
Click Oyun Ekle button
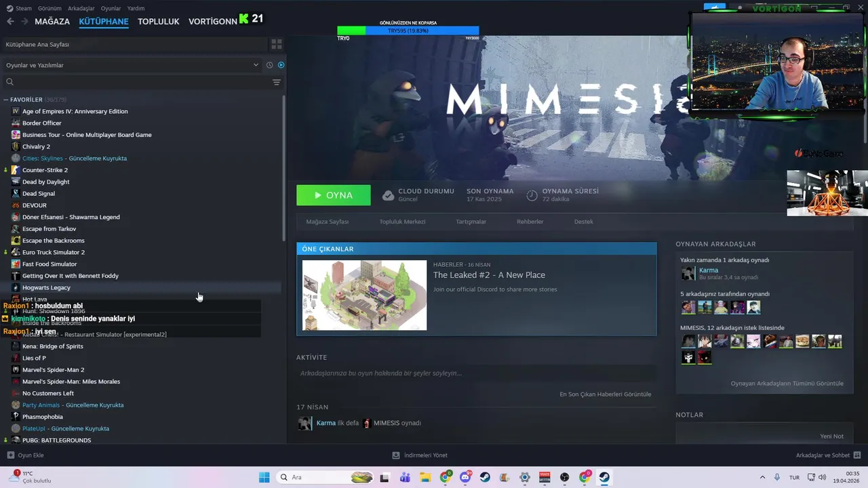click(x=25, y=455)
